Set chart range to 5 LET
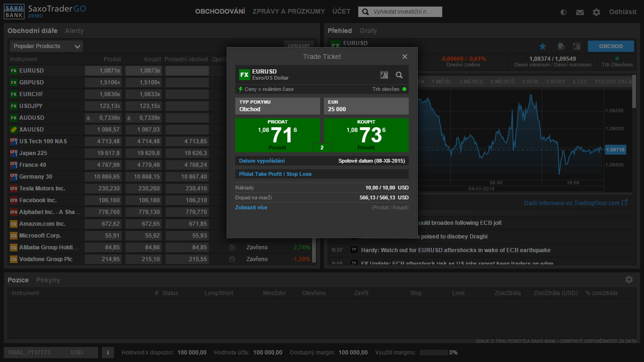Screen dimensions: 644x362 tap(580, 82)
